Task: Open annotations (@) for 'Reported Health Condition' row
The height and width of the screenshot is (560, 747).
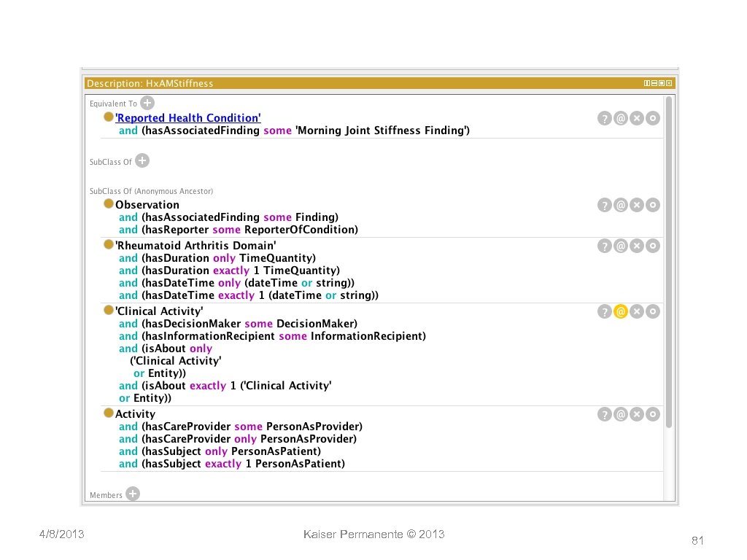Action: (621, 118)
